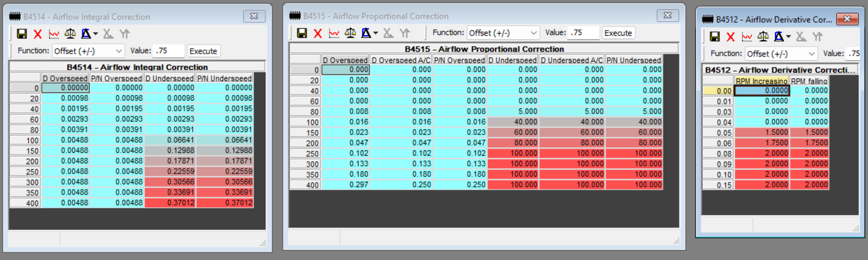This screenshot has height=260, width=868.
Task: Save the B4514 Airflow Integral Correction table
Action: [x=22, y=34]
